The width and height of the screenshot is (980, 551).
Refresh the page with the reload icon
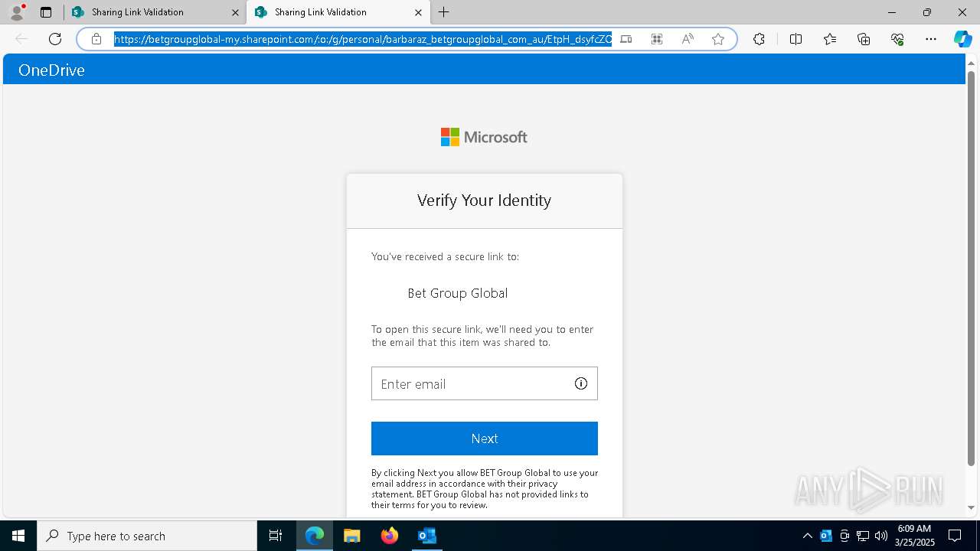(55, 39)
